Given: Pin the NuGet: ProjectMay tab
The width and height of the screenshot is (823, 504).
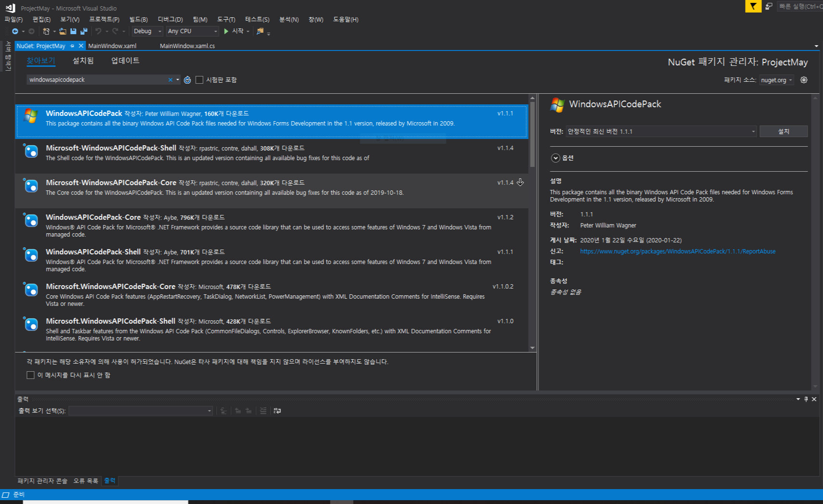Looking at the screenshot, I should (72, 46).
